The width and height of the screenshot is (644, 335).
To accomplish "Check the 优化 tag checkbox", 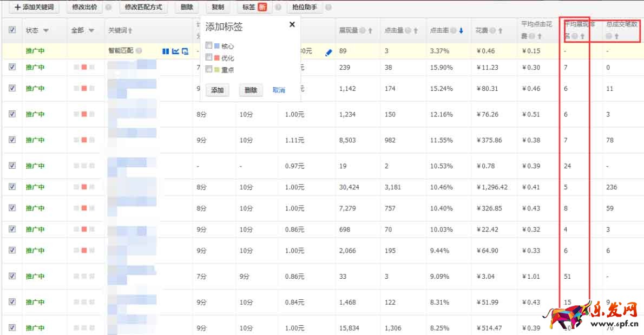I will point(209,57).
